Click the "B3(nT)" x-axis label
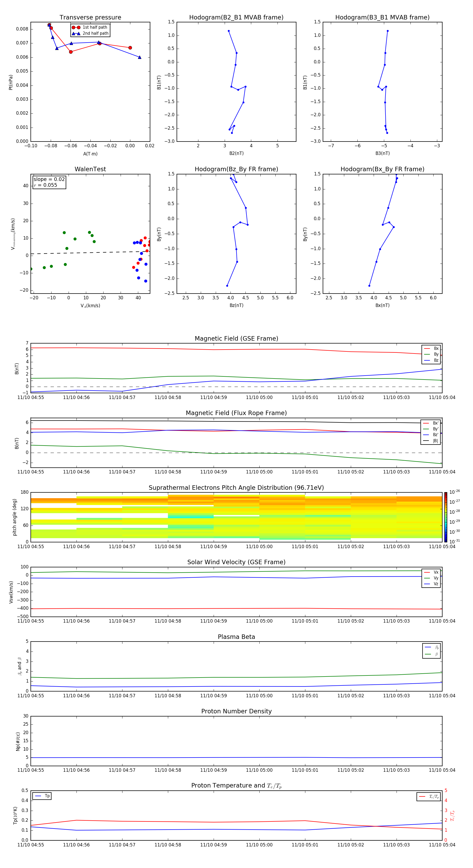This screenshot has width=473, height=868. (382, 153)
